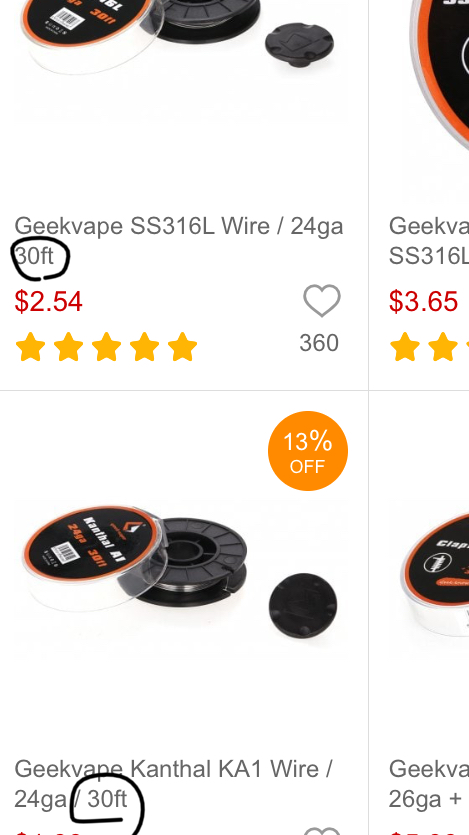Image resolution: width=469 pixels, height=835 pixels.
Task: Click the $3.65 price
Action: (423, 301)
